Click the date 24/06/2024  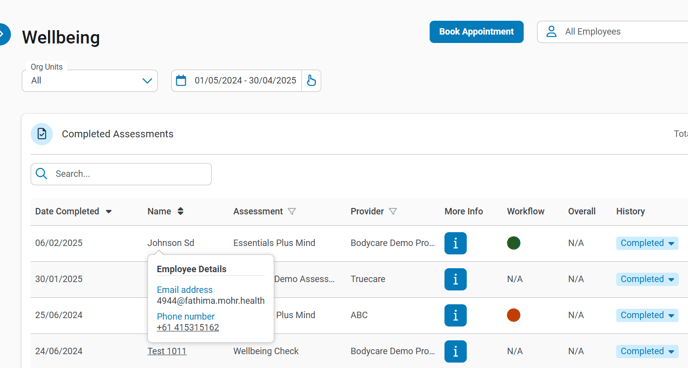click(59, 351)
